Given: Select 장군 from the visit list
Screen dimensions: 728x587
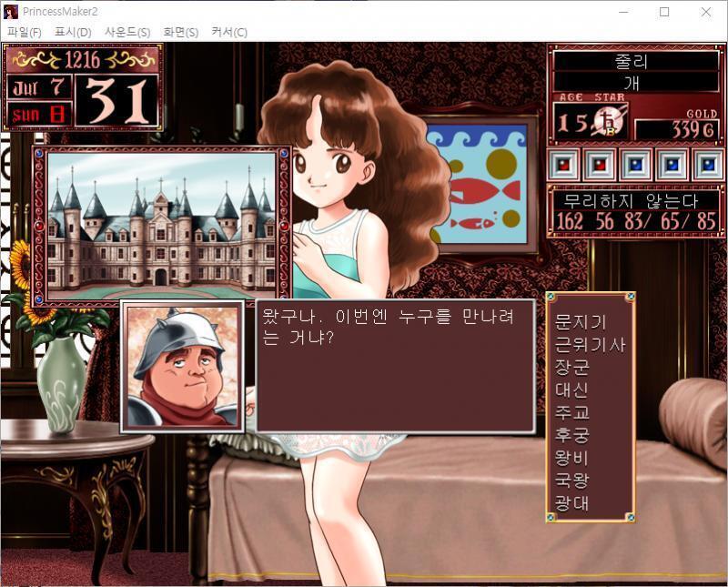Looking at the screenshot, I should pos(572,368).
